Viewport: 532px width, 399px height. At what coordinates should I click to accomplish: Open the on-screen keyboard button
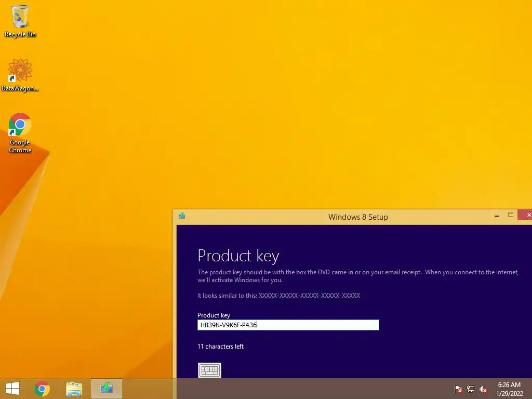pyautogui.click(x=209, y=370)
